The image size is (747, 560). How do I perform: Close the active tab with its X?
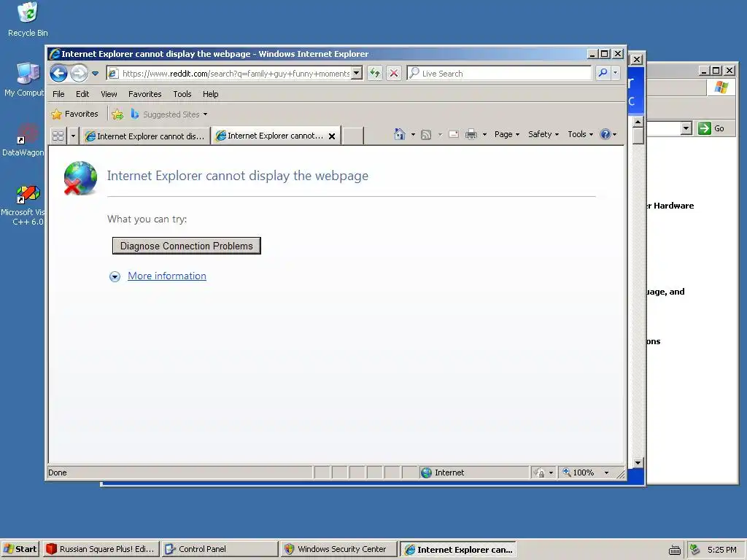[332, 136]
